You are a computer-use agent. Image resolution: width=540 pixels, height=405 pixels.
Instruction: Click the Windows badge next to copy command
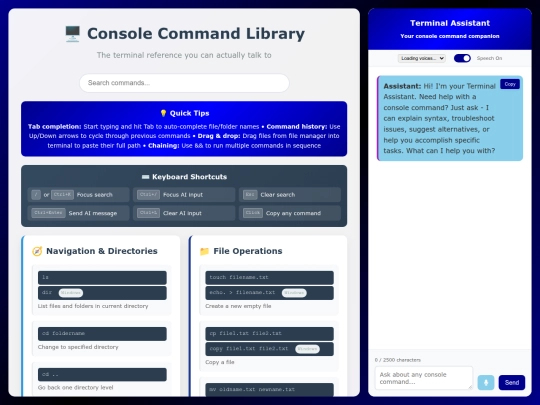(307, 349)
